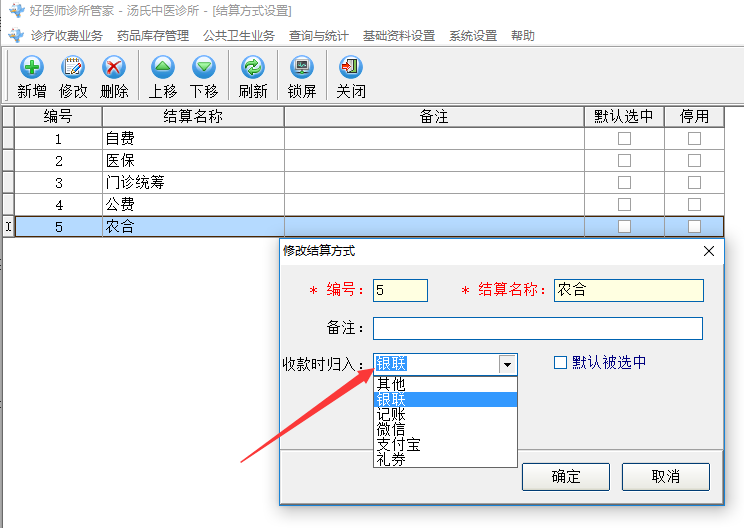Select the 农合 cell in the table

193,226
